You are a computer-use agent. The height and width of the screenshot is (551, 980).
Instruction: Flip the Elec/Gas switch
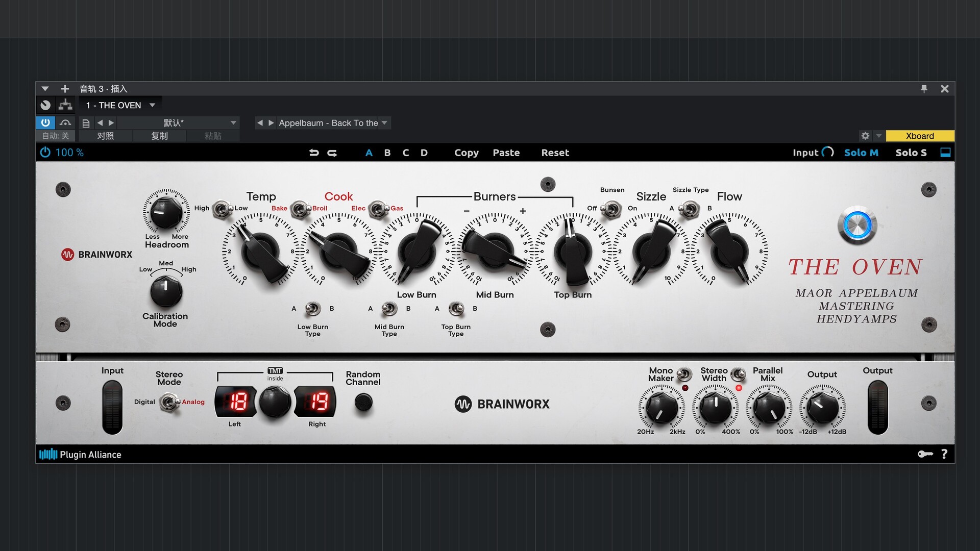click(378, 209)
